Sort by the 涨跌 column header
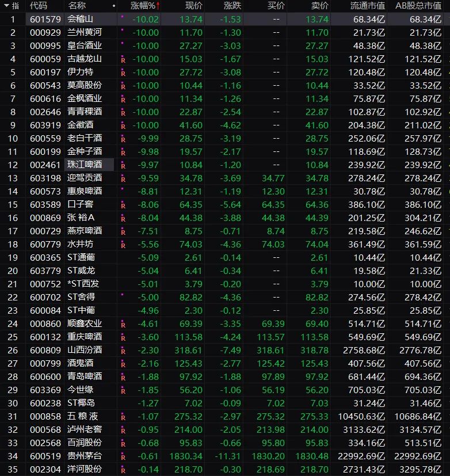The height and width of the screenshot is (476, 450). [232, 5]
